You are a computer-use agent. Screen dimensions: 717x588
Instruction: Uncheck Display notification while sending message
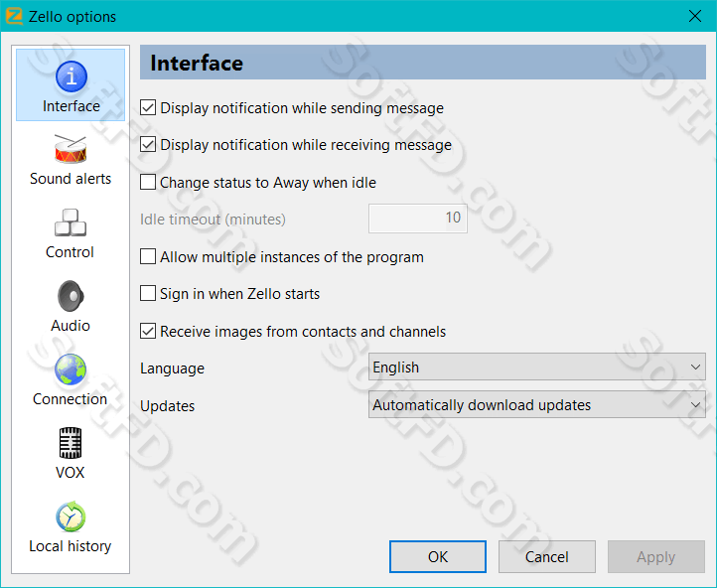click(x=148, y=108)
